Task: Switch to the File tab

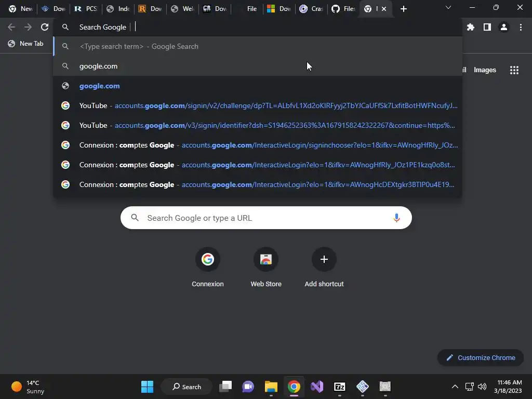Action: 247,9
